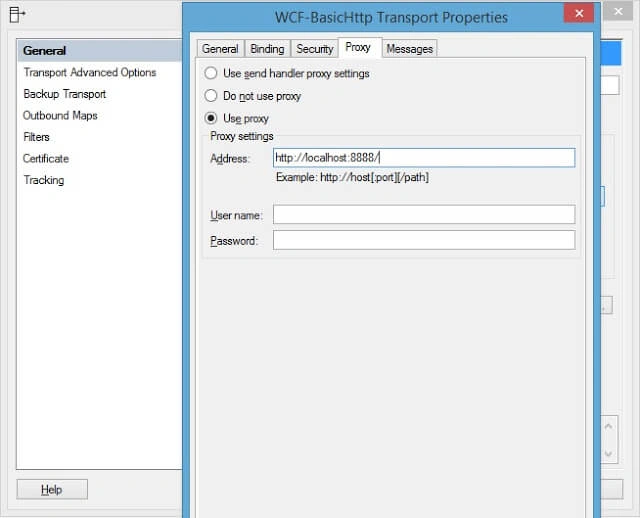Click scroll down arrow in background window
Screen dimensions: 640x518
tap(608, 454)
